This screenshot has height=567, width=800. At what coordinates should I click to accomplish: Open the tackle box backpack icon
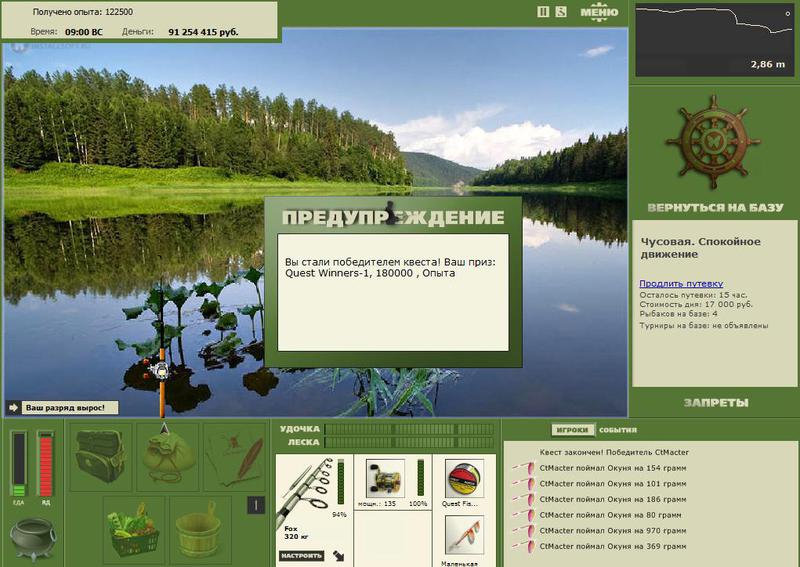100,456
